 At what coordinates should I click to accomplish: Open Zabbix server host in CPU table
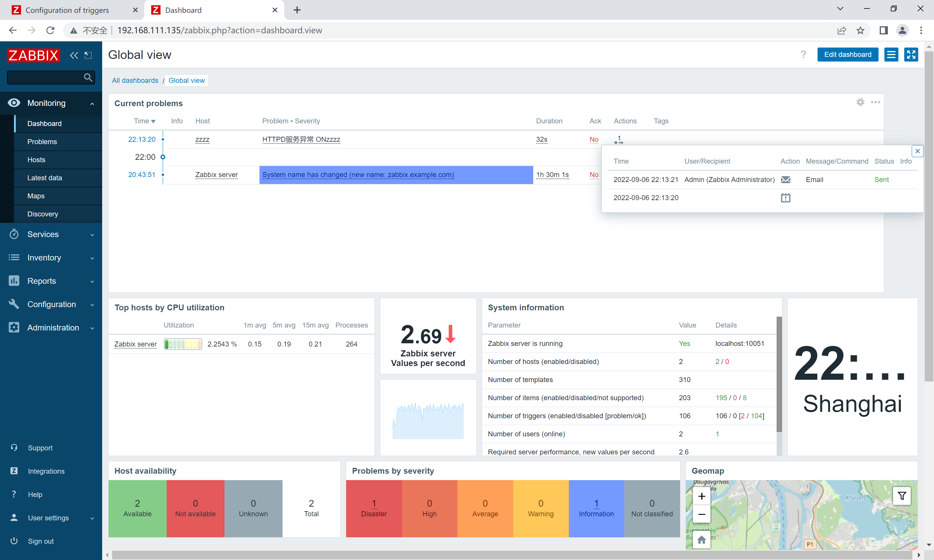[135, 344]
